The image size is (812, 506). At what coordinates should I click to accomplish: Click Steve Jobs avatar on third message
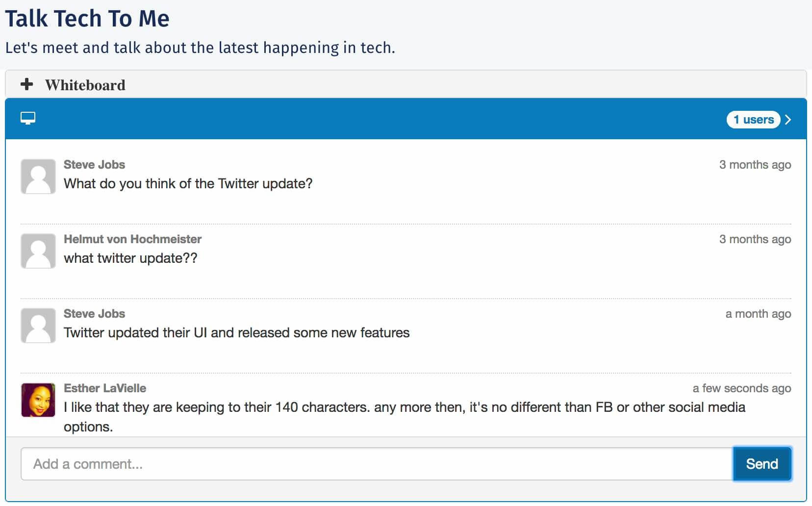tap(38, 326)
